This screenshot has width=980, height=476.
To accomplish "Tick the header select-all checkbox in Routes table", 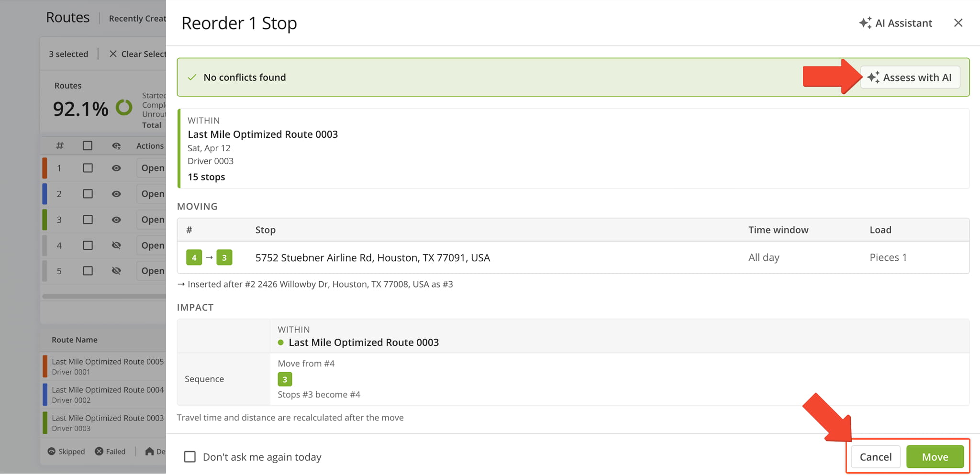I will tap(88, 145).
